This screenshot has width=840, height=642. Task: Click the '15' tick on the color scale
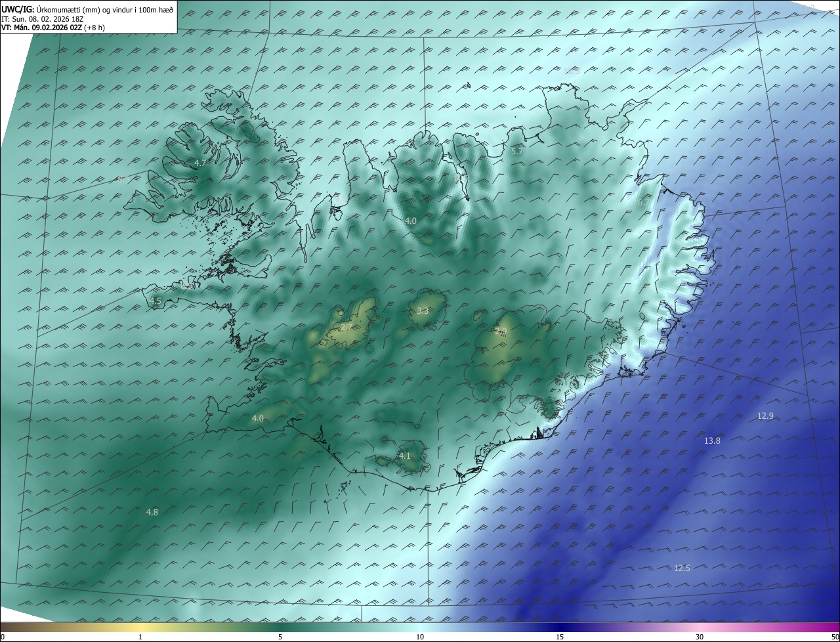click(x=560, y=637)
